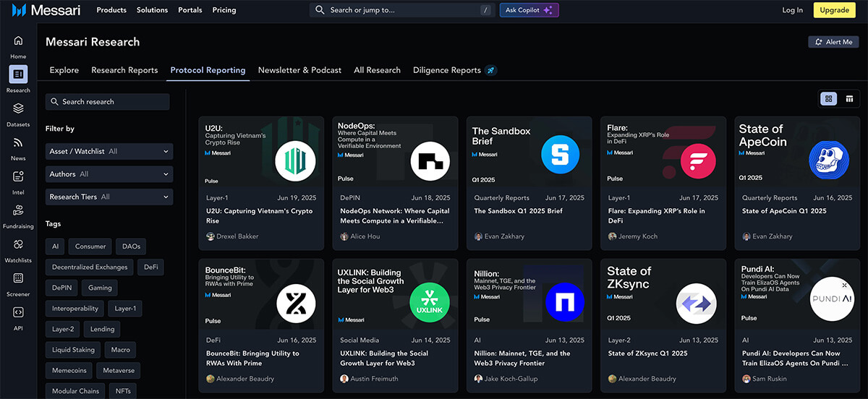Switch to grid card view
The width and height of the screenshot is (868, 399).
(x=829, y=98)
